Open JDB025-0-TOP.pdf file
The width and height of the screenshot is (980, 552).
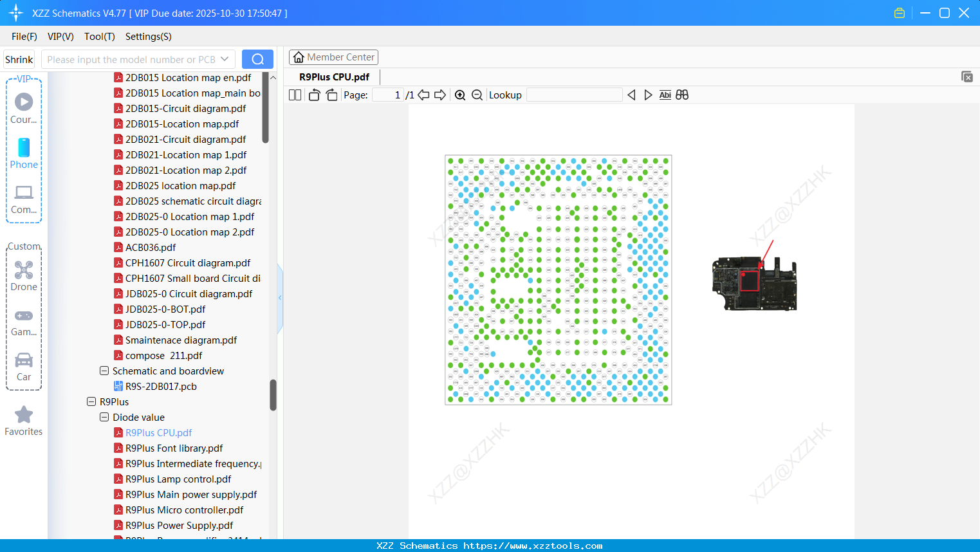tap(165, 324)
